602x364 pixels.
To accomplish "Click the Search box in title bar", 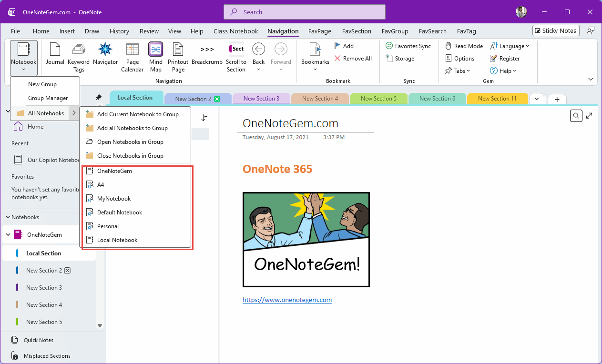I will click(305, 12).
